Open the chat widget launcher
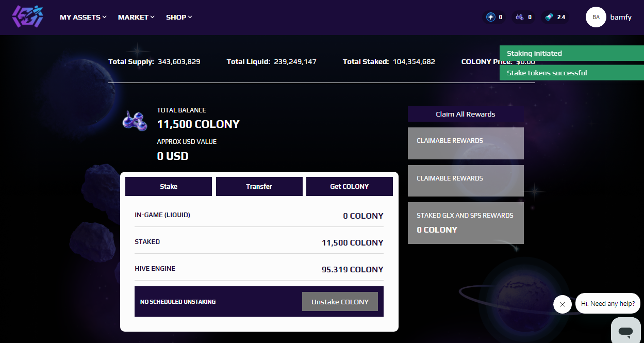This screenshot has height=343, width=644. coord(626,331)
